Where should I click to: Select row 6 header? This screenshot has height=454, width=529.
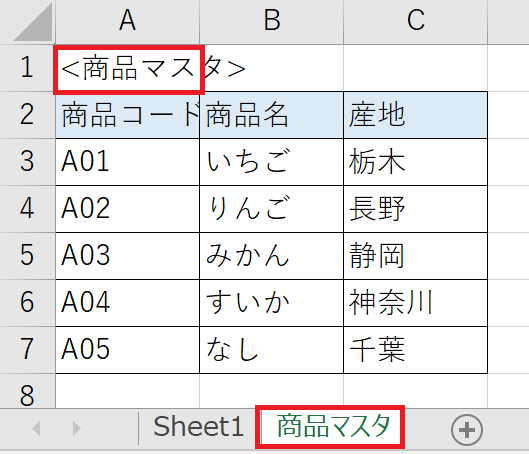tap(27, 303)
